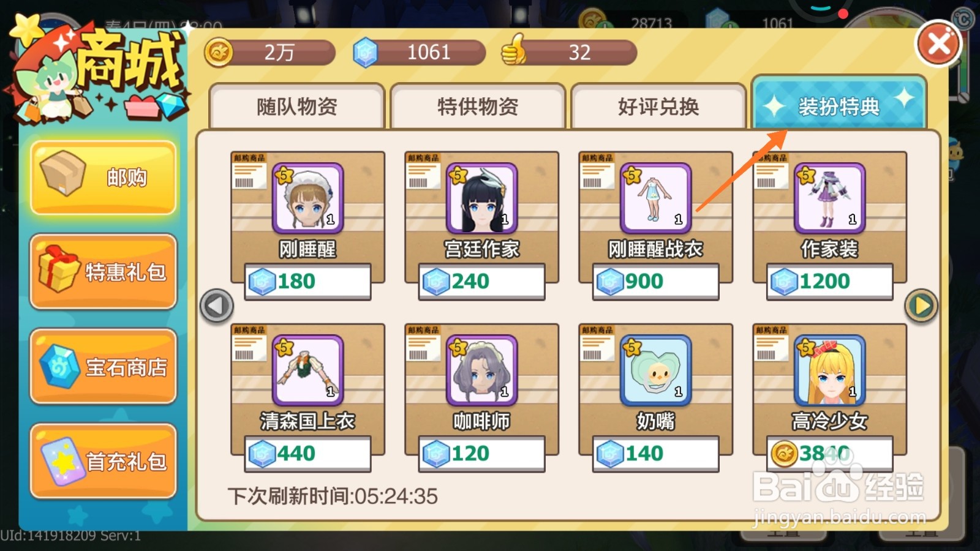Image resolution: width=980 pixels, height=551 pixels.
Task: Select the 奶嘴 pacifier item icon
Action: pos(655,370)
